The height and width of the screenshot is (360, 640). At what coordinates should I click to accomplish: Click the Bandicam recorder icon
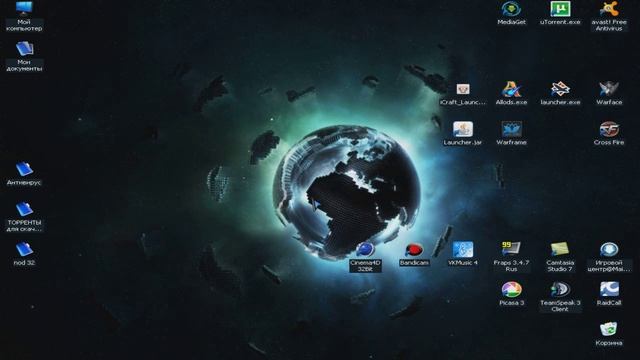[414, 249]
